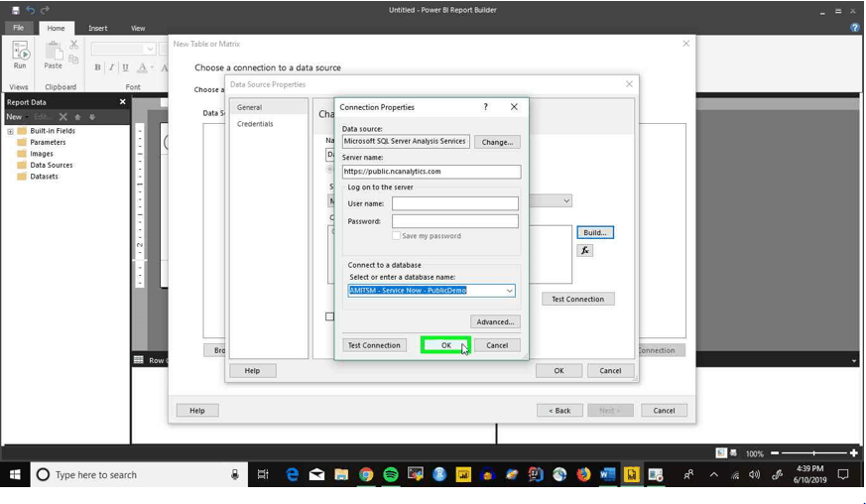Open ribbon help icon

[x=854, y=28]
